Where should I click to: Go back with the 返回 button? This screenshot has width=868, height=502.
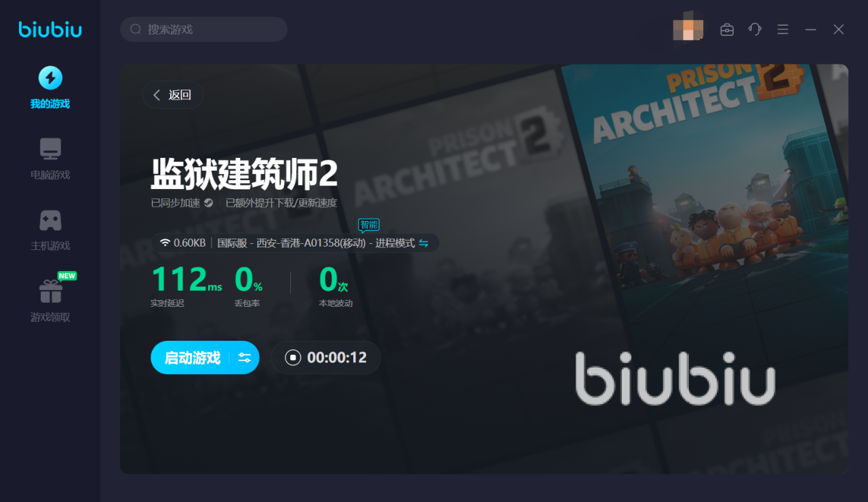coord(172,95)
